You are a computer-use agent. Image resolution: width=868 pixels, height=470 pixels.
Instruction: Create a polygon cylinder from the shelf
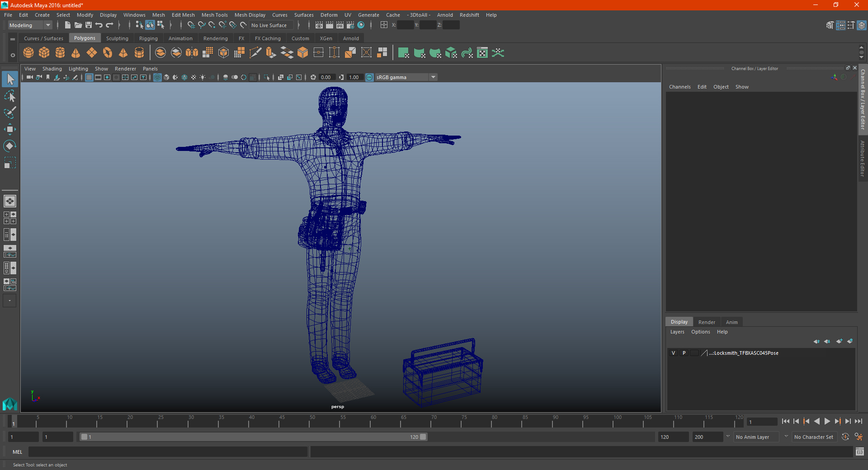(x=60, y=53)
